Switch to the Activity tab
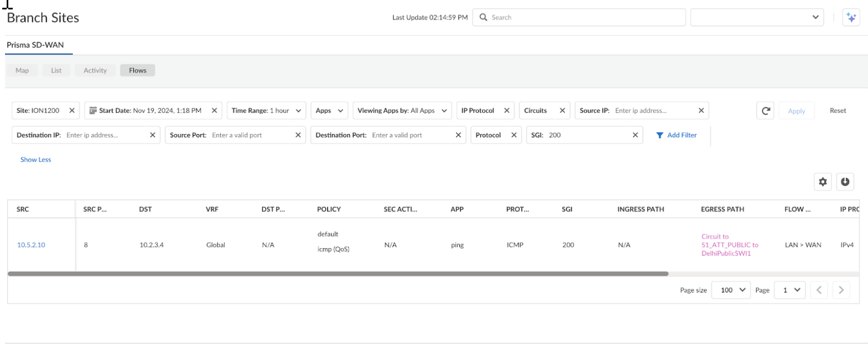This screenshot has height=344, width=868. [95, 70]
